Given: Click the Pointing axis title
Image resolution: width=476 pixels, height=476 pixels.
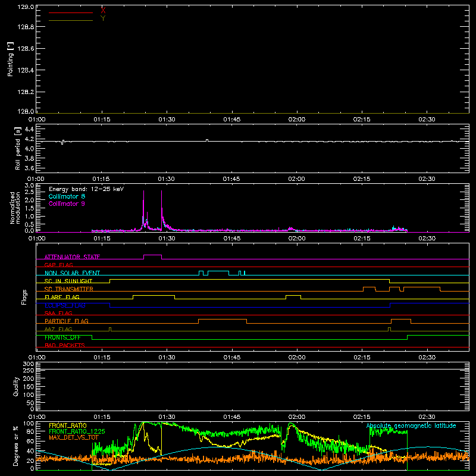Looking at the screenshot, I should click(11, 59).
